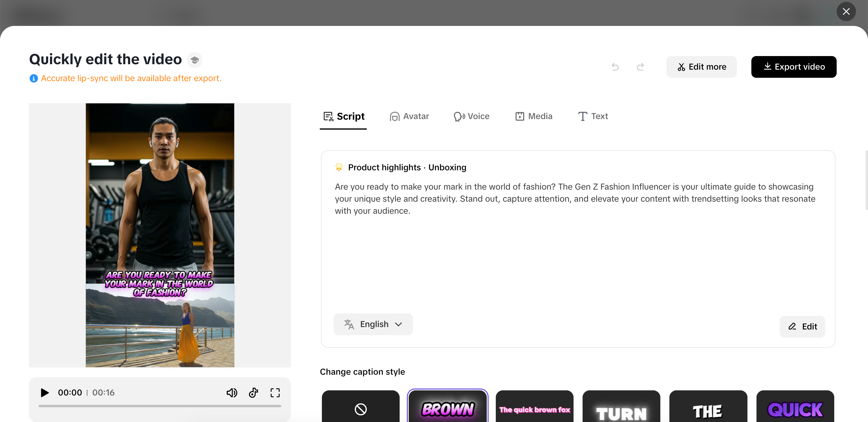
Task: Click the undo arrow icon
Action: (615, 67)
